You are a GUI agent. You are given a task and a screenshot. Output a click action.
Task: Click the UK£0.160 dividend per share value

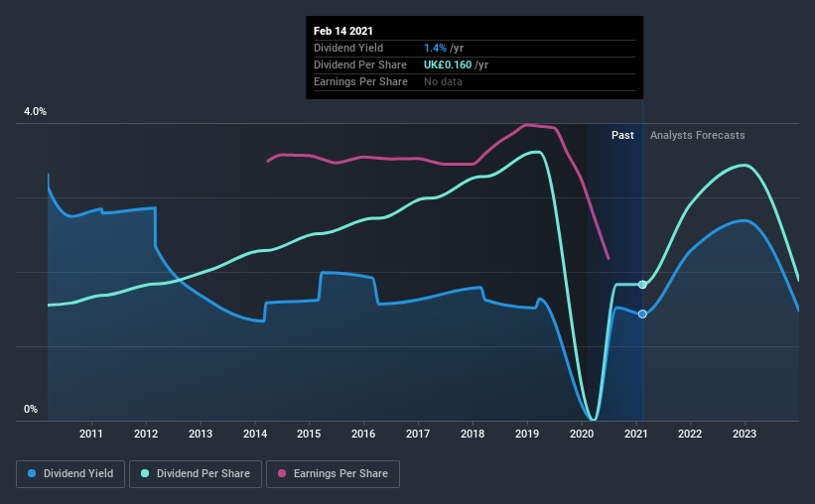(448, 64)
